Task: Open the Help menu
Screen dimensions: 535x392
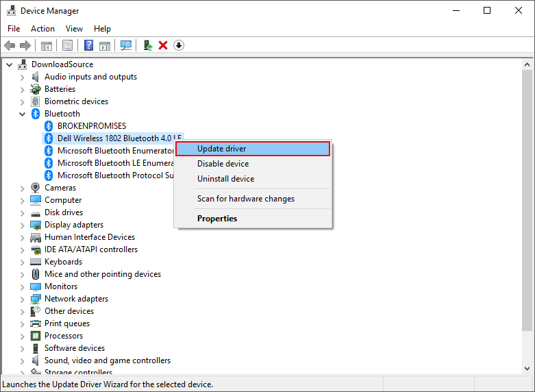Action: [102, 29]
